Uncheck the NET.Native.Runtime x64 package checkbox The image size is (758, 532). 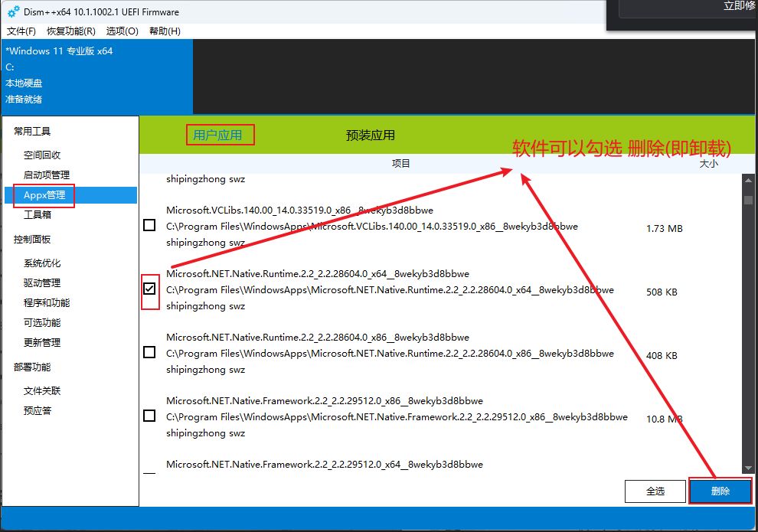(x=149, y=289)
